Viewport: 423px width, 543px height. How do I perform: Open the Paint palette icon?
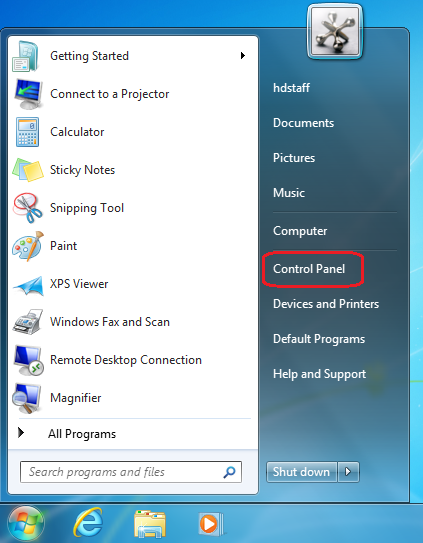(28, 246)
